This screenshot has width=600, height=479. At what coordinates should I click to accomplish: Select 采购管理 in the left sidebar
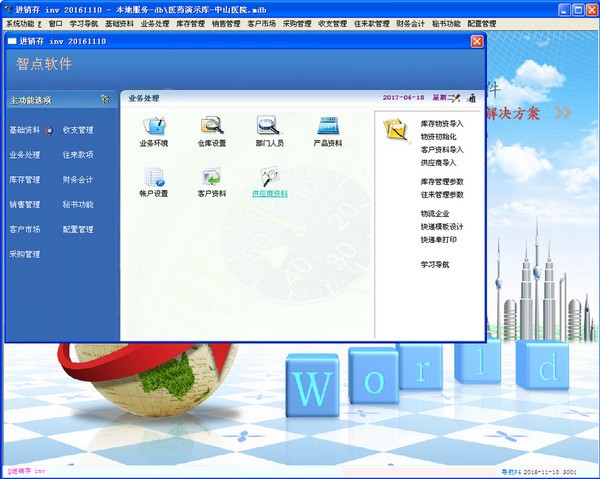coord(25,254)
